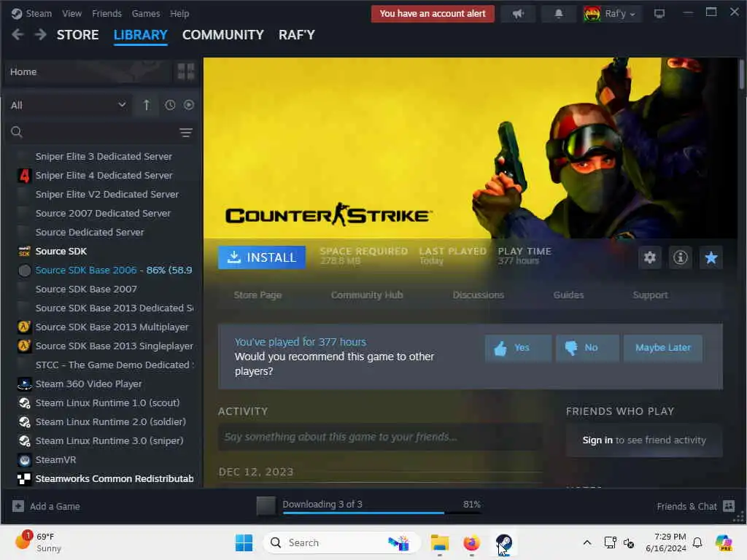Click the download progress bar
Image resolution: width=747 pixels, height=560 pixels.
pyautogui.click(x=382, y=513)
